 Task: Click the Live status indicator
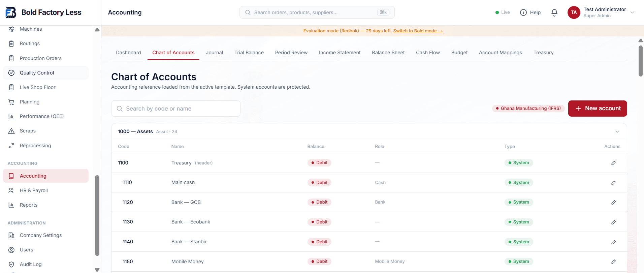pos(502,12)
